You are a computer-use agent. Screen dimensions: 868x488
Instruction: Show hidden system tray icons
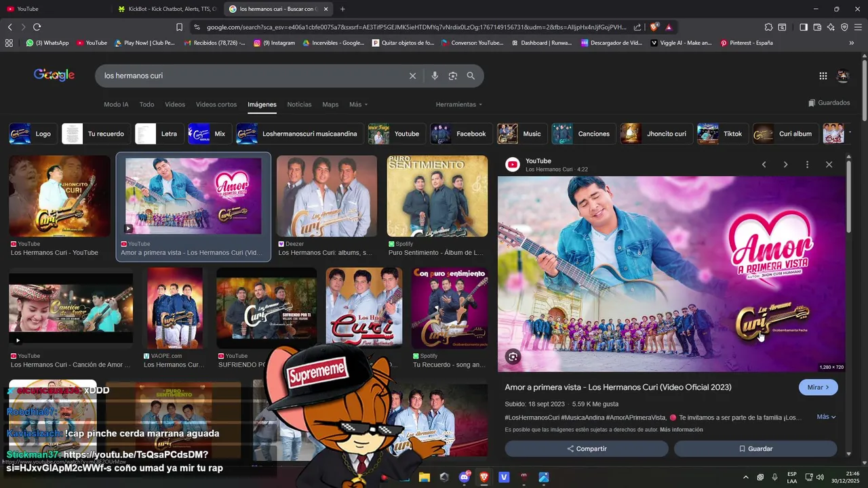(745, 477)
